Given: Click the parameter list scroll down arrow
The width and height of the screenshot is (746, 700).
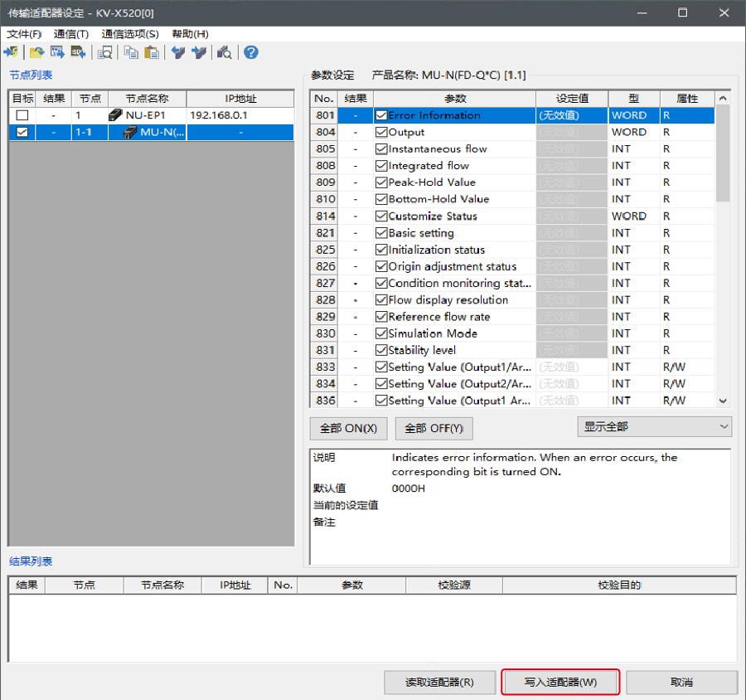Looking at the screenshot, I should coord(723,401).
